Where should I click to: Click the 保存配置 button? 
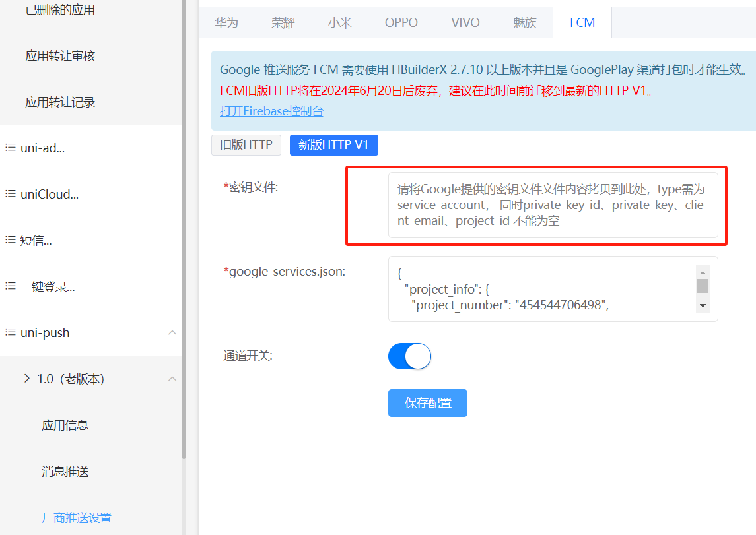(x=428, y=403)
